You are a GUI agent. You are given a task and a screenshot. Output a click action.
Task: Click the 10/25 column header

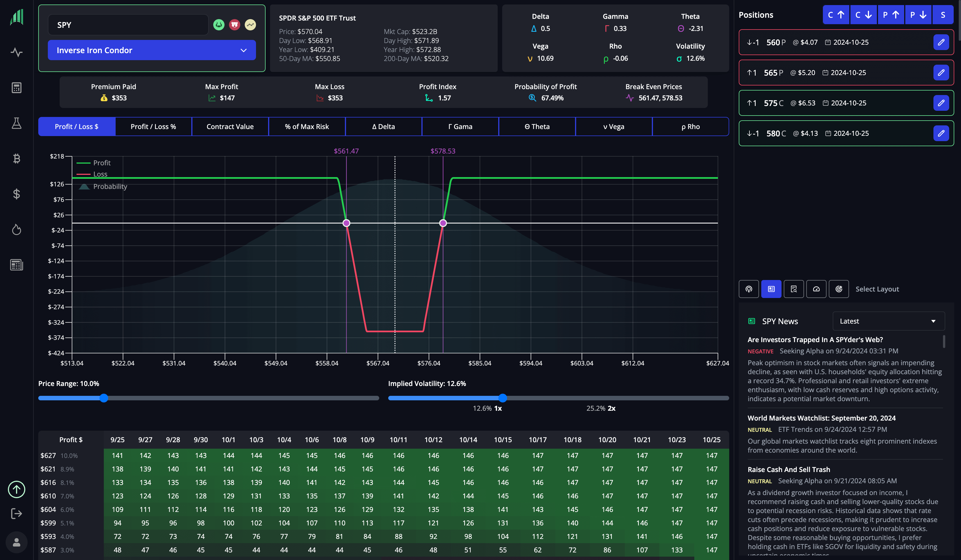[x=711, y=440]
